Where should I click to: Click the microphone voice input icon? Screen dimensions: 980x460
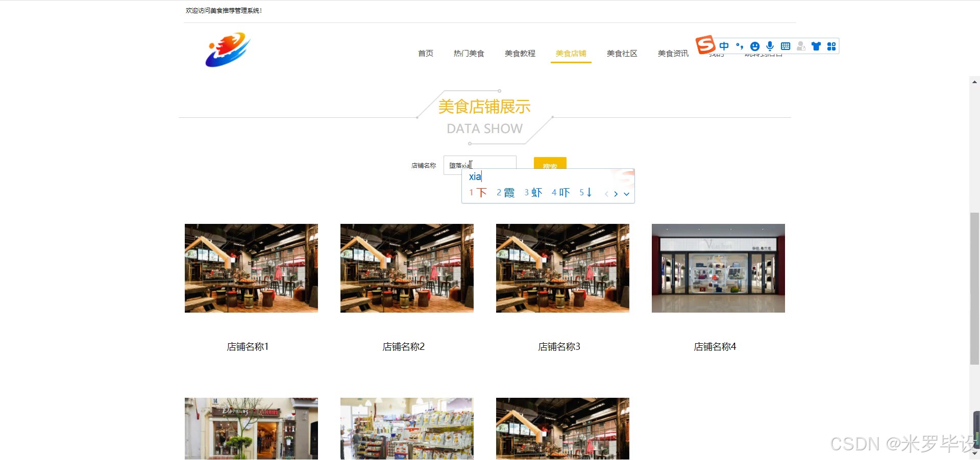(x=770, y=46)
